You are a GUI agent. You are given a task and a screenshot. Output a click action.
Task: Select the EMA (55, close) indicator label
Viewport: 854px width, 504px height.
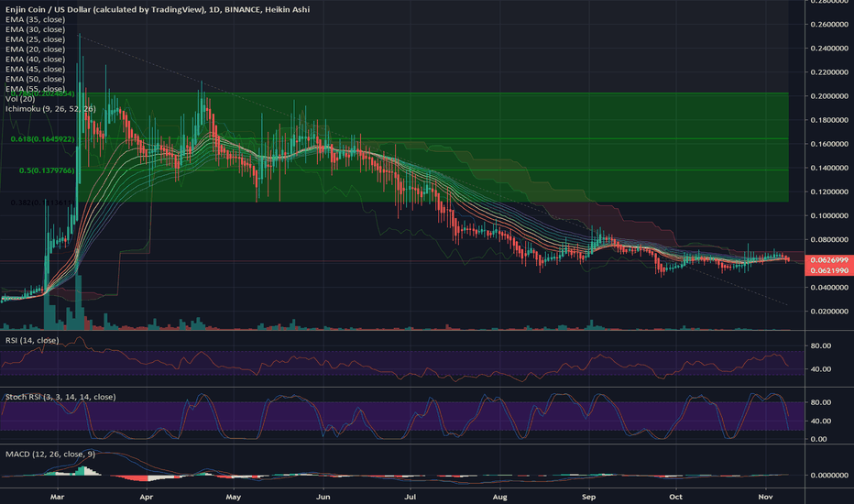[x=35, y=89]
